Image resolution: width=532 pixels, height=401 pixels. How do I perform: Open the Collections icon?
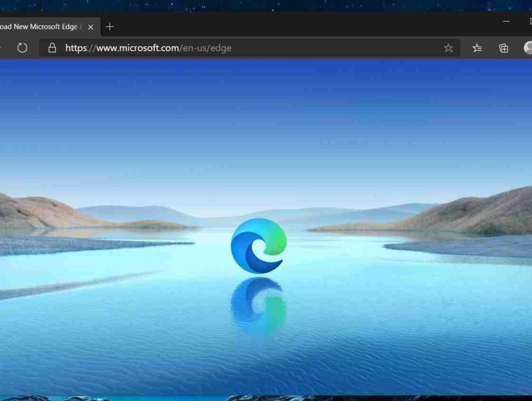click(x=504, y=48)
